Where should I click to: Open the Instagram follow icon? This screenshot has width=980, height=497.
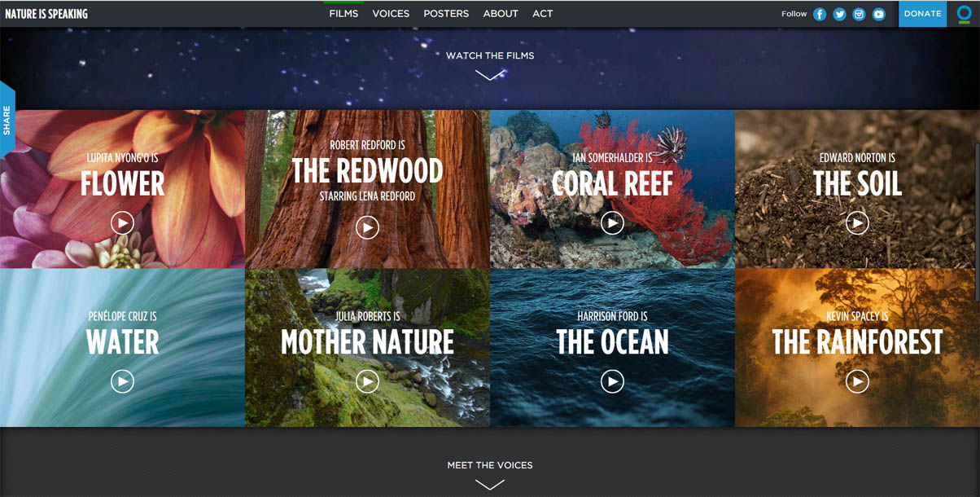[859, 14]
